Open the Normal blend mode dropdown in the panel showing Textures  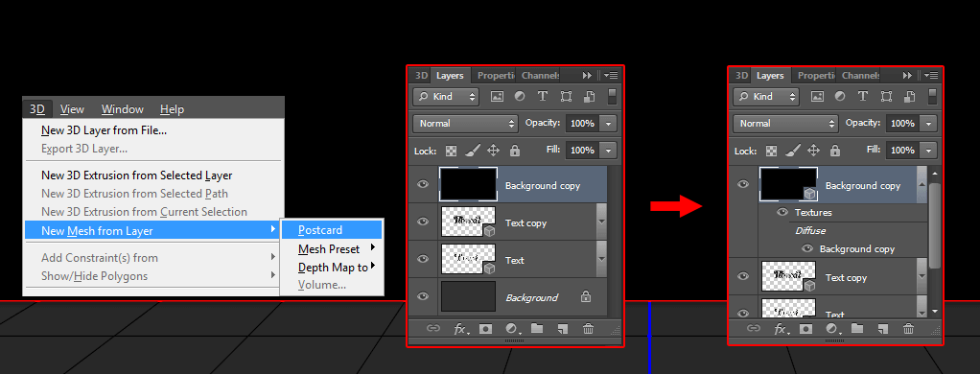click(x=785, y=123)
